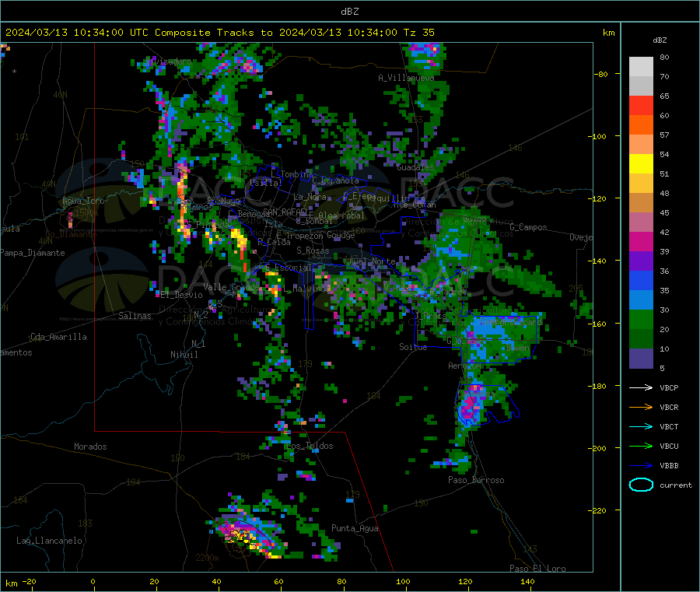Click the G_Campos map label

[x=528, y=227]
